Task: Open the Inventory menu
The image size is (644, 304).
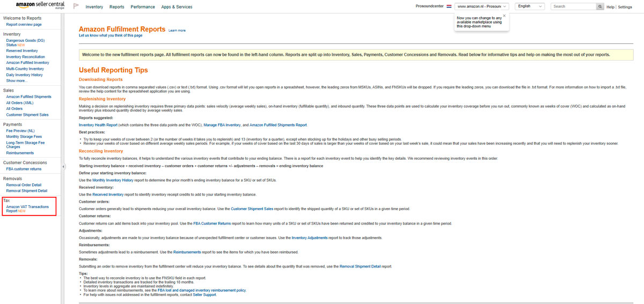Action: (94, 7)
